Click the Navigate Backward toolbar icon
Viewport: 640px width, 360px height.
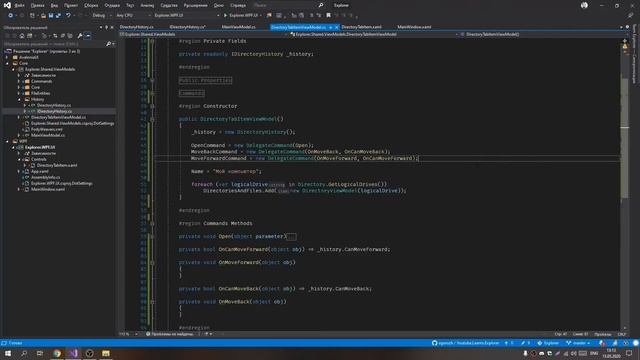[10, 16]
